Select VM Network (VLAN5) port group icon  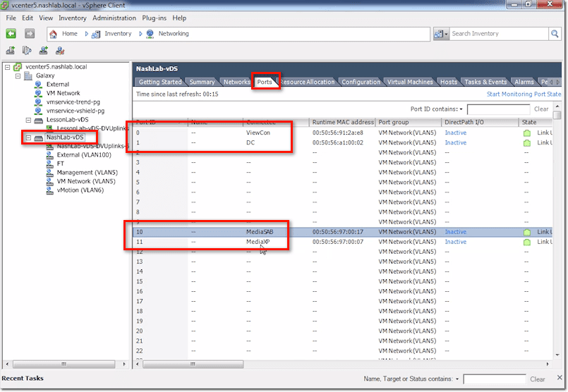tap(50, 181)
